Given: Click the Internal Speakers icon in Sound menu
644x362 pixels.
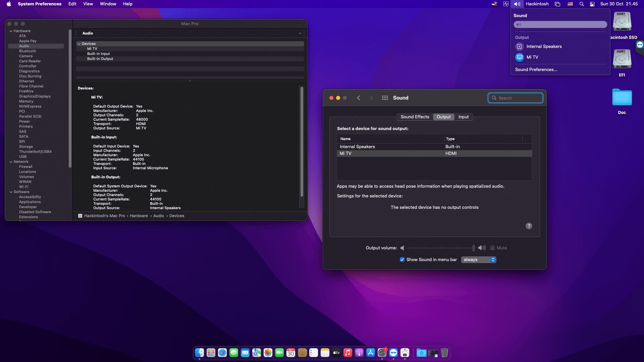Looking at the screenshot, I should click(520, 47).
